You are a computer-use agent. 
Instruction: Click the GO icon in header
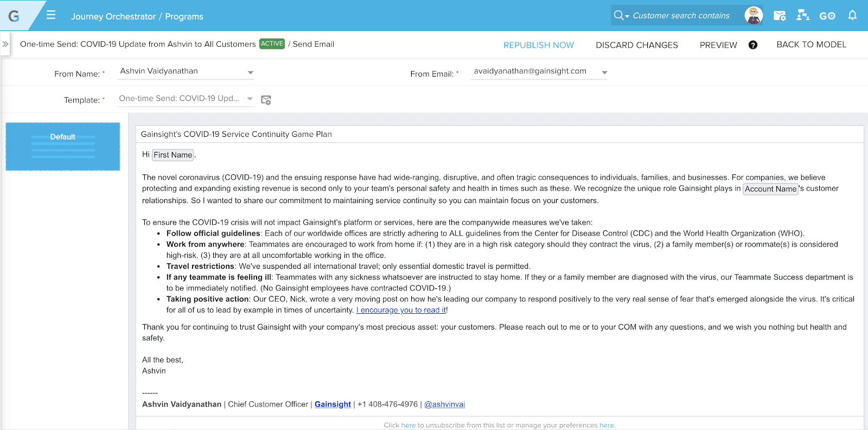pos(827,16)
